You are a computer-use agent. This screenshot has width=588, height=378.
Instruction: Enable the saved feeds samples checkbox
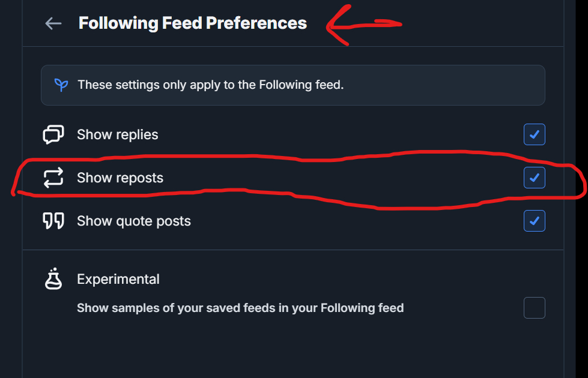534,308
